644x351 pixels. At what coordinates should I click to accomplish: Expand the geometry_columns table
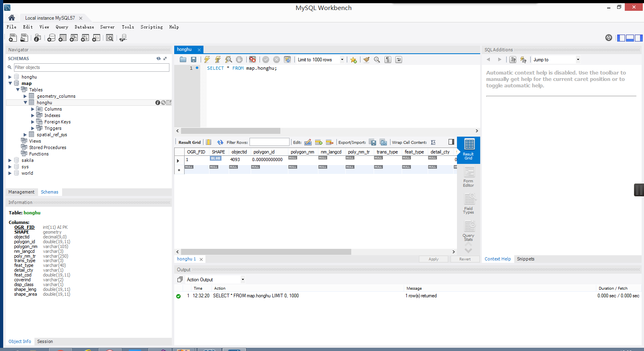pyautogui.click(x=25, y=96)
